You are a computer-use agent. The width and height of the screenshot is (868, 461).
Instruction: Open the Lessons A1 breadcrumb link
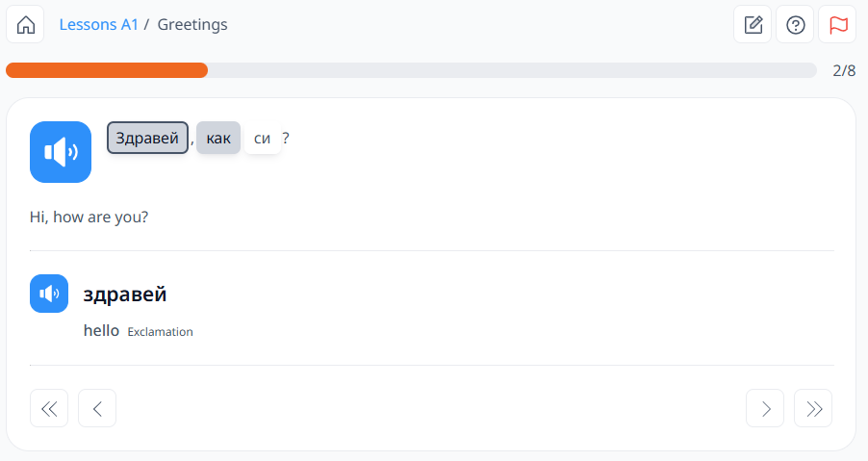(98, 25)
